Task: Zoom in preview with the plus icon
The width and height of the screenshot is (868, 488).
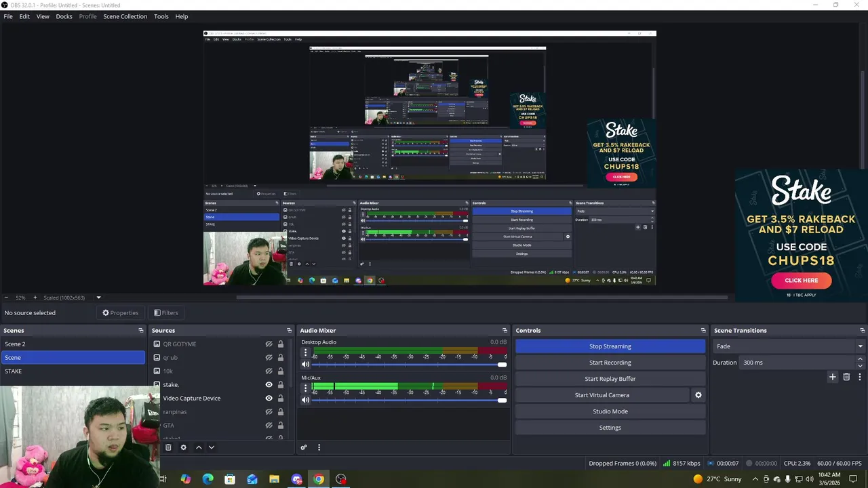Action: point(35,298)
